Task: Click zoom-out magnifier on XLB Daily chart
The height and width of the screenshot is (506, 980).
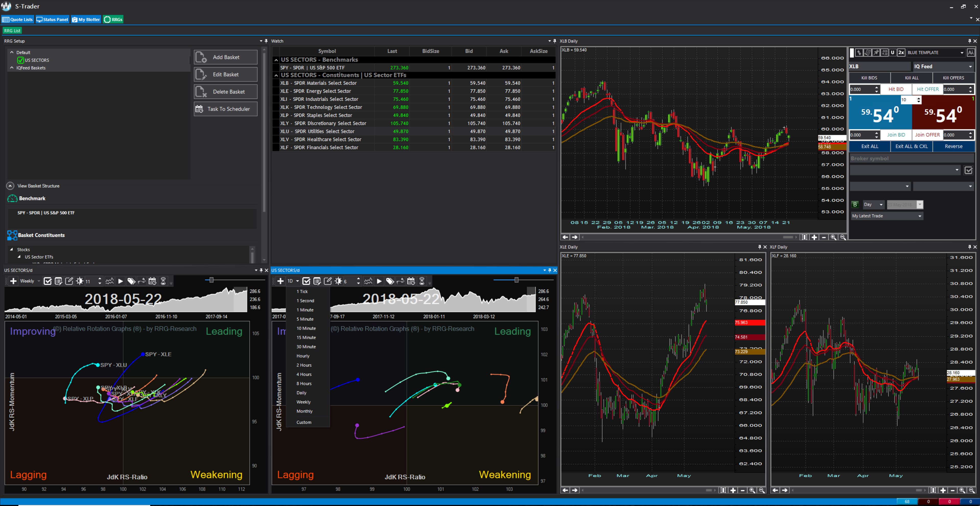Action: [x=843, y=237]
